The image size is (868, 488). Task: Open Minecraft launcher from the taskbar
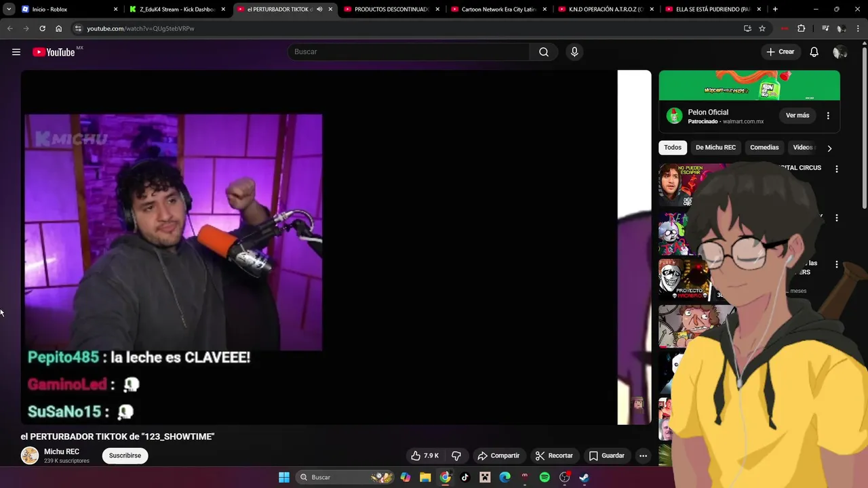pos(485,477)
